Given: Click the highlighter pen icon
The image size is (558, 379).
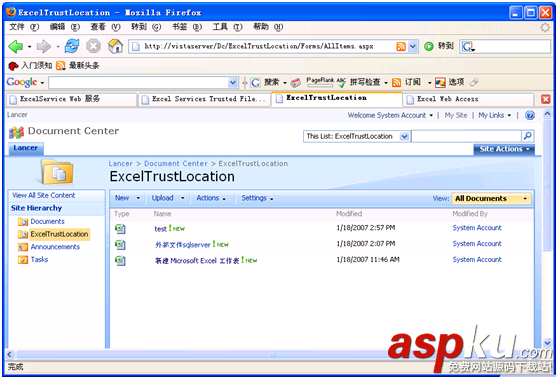Looking at the screenshot, I should click(x=474, y=82).
